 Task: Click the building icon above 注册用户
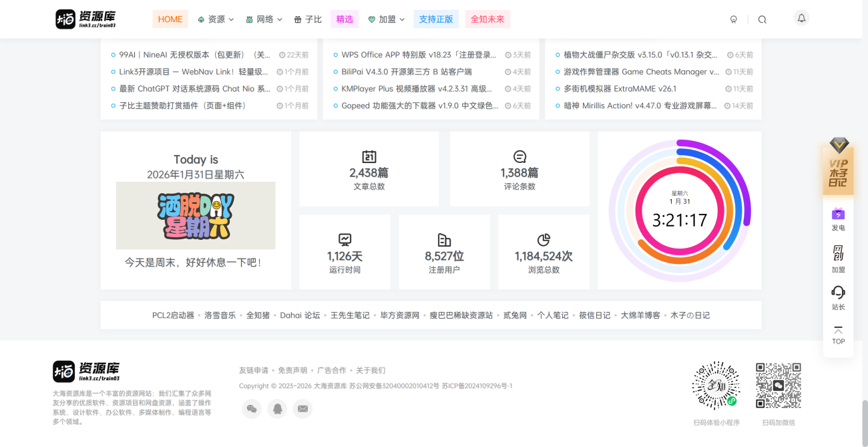[x=445, y=240]
